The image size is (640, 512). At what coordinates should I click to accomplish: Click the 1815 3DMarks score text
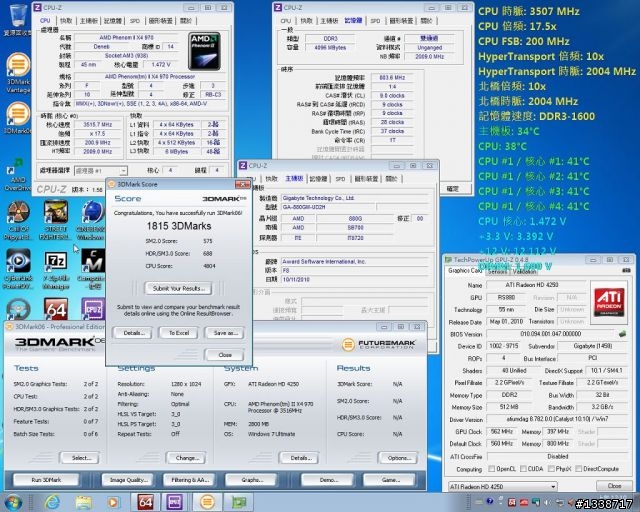coord(179,226)
